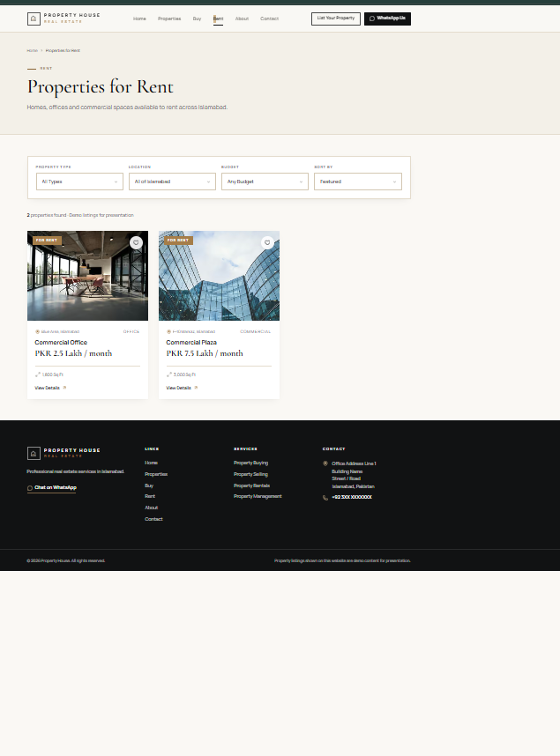This screenshot has width=560, height=756.
Task: Click the Commercial Plaza listing title
Action: (191, 343)
